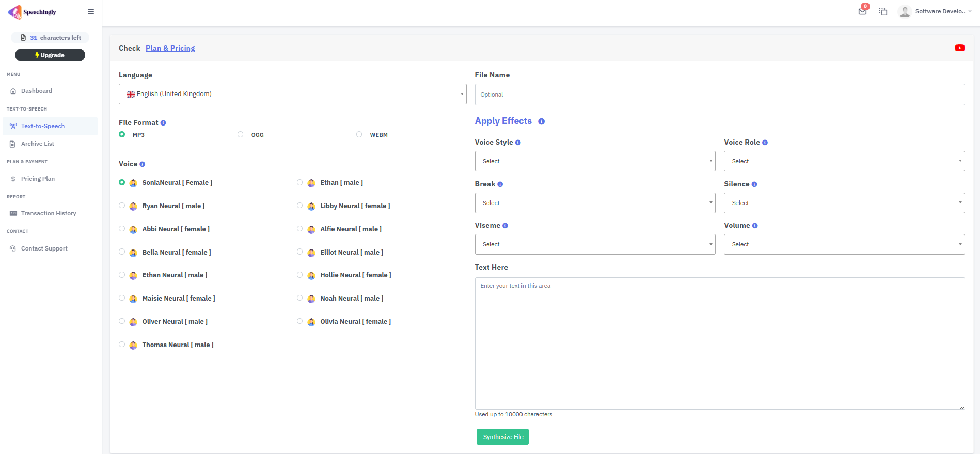Screen dimensions: 980x454
Task: Open the Silence dropdown
Action: tap(844, 203)
